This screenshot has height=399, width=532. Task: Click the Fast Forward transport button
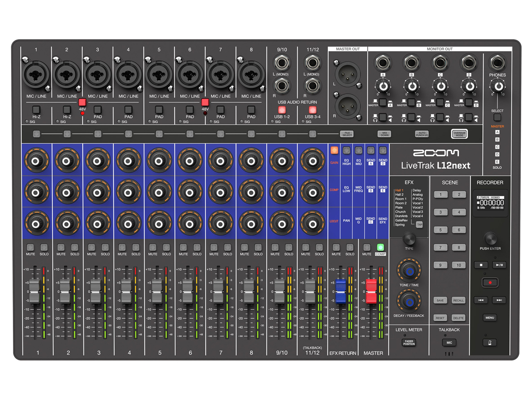(499, 300)
